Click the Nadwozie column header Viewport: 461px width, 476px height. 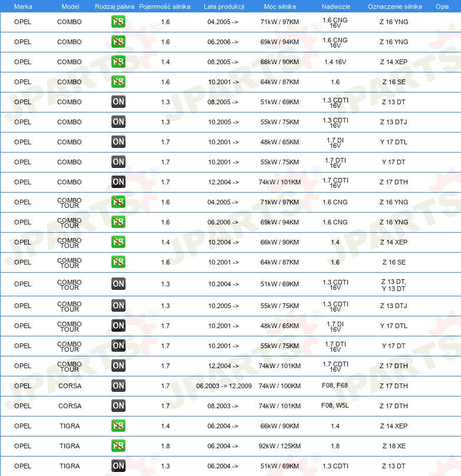pos(336,6)
